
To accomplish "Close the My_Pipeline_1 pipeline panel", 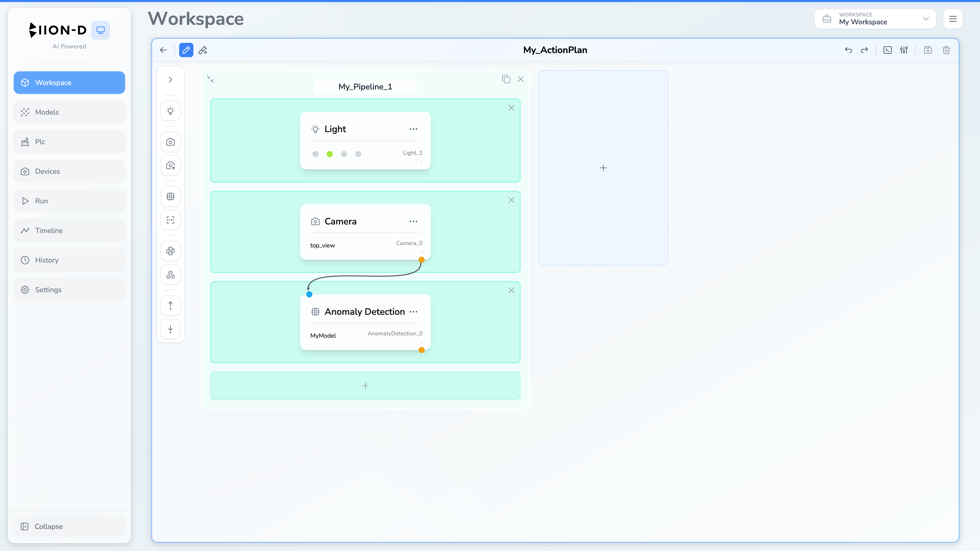I will (x=520, y=79).
